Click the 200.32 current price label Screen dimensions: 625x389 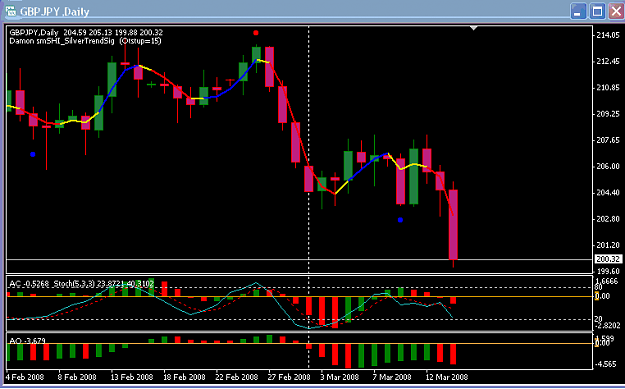607,259
